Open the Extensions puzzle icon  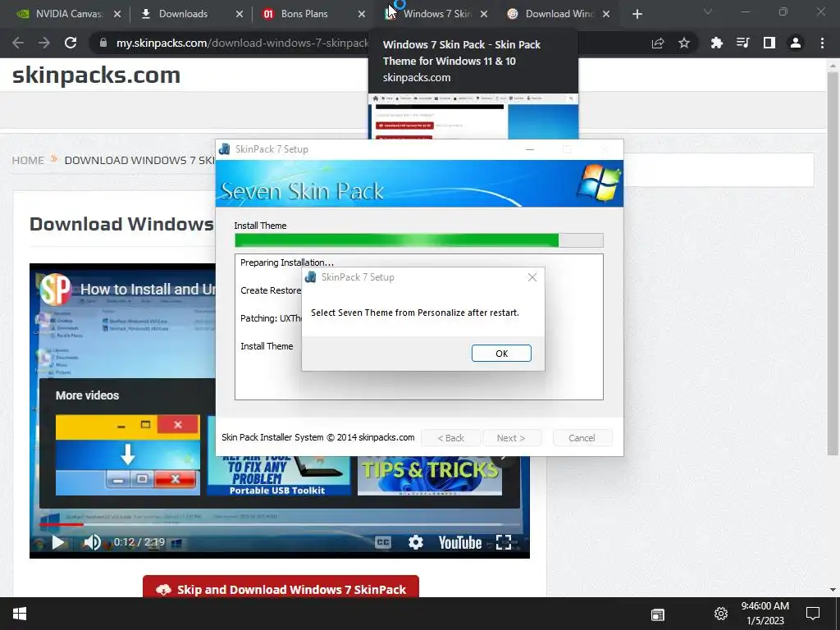click(716, 43)
